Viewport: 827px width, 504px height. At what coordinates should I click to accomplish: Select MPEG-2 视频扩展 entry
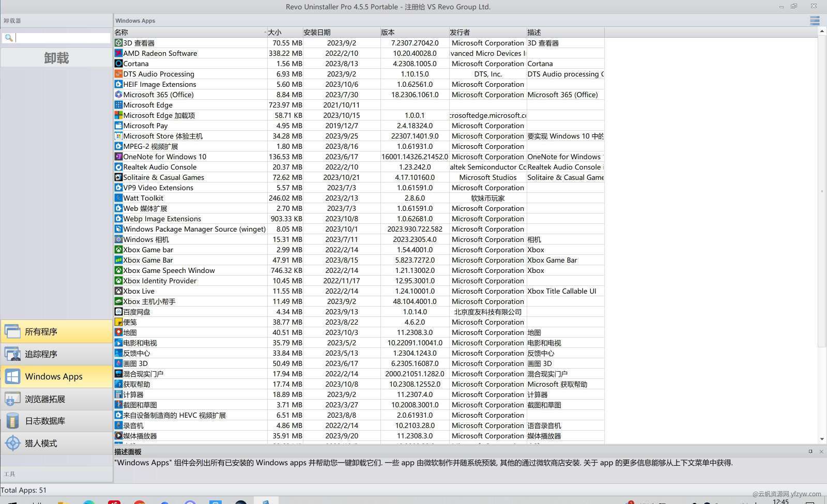[x=359, y=146]
